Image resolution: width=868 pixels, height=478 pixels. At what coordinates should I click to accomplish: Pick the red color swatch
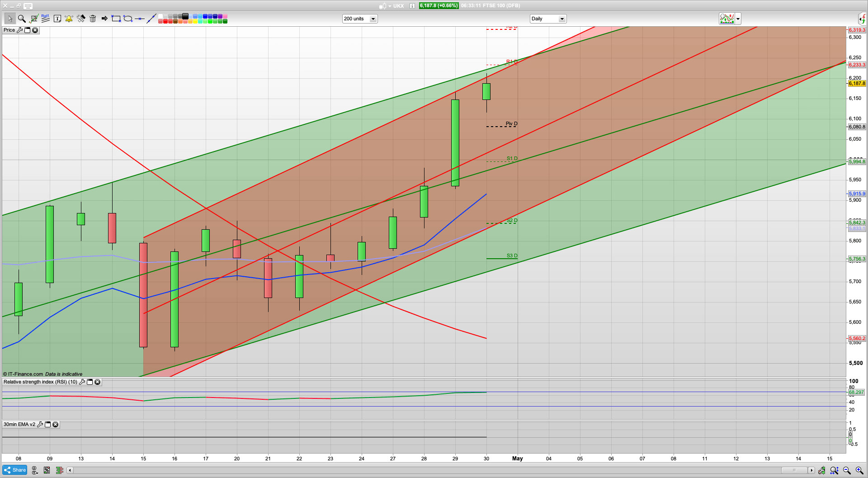(x=165, y=21)
